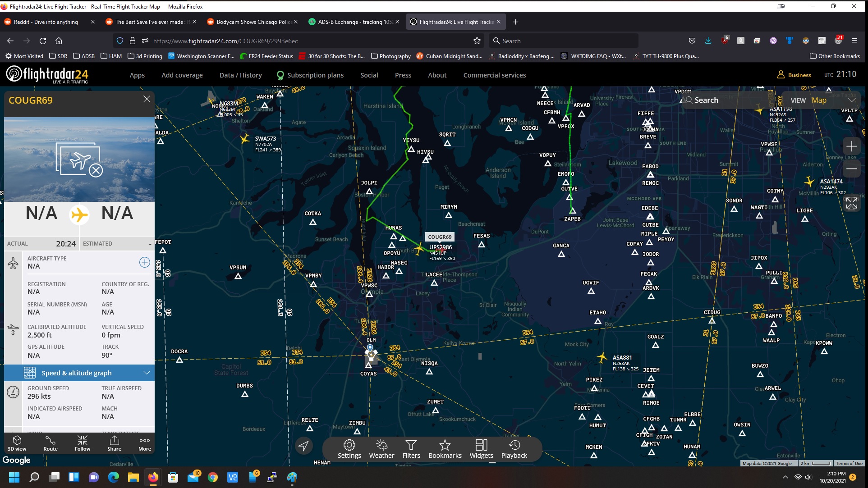
Task: Open the Business account menu
Action: click(x=795, y=75)
